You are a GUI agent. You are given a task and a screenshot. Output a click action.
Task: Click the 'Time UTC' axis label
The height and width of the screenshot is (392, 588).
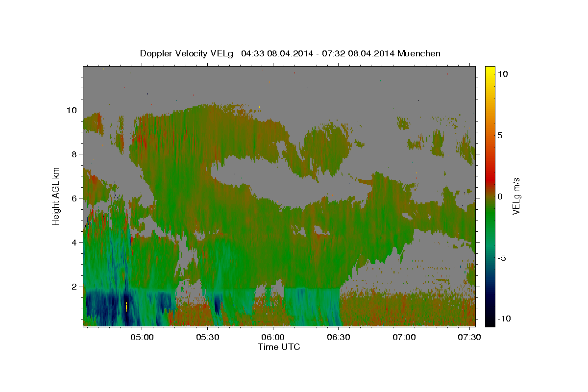(279, 347)
